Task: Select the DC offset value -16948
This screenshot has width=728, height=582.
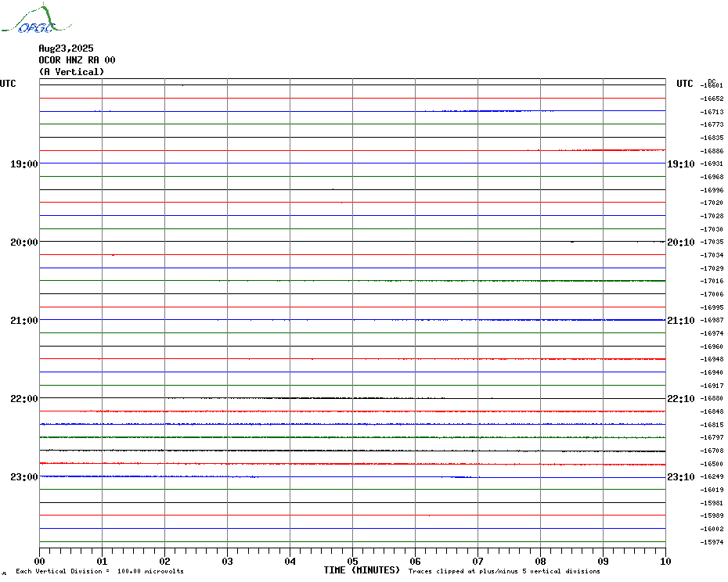Action: coord(712,359)
